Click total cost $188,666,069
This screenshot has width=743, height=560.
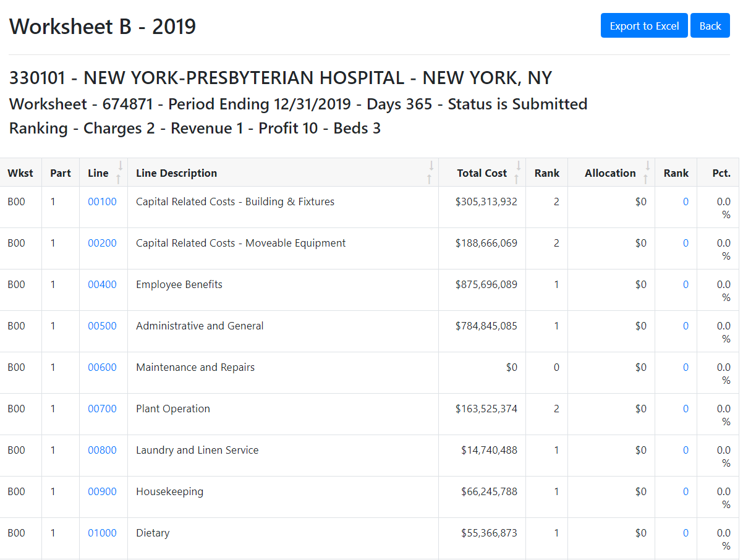tap(486, 243)
